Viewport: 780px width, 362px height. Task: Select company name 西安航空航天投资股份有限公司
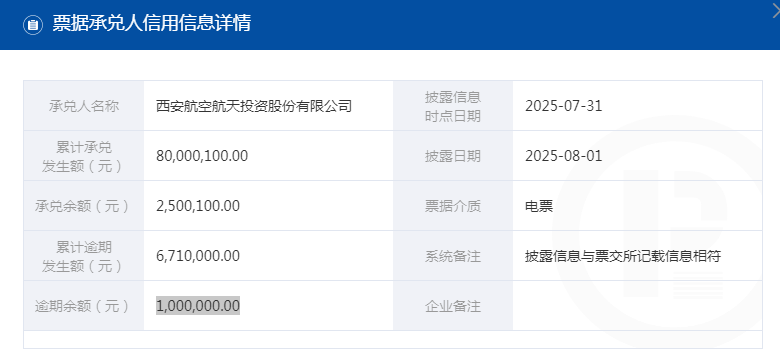pyautogui.click(x=254, y=106)
